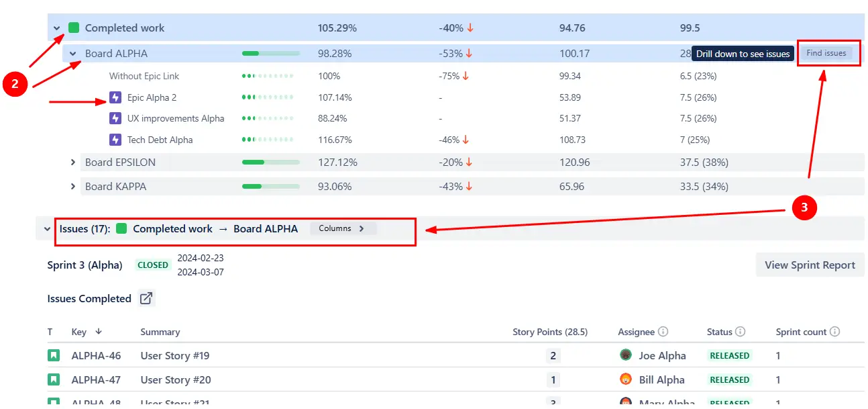Select the UX improvements Alpha label
Image resolution: width=868 pixels, height=409 pixels.
tap(176, 118)
